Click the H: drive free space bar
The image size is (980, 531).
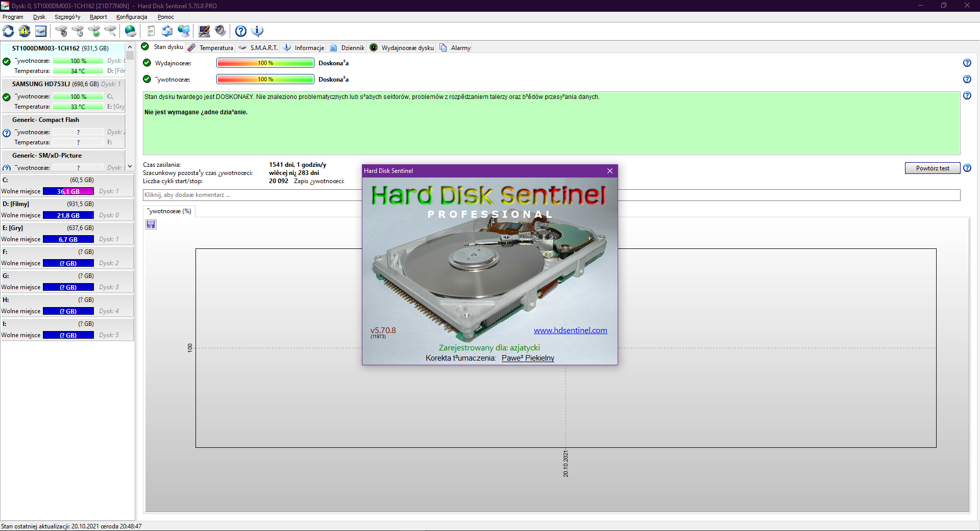tap(68, 311)
